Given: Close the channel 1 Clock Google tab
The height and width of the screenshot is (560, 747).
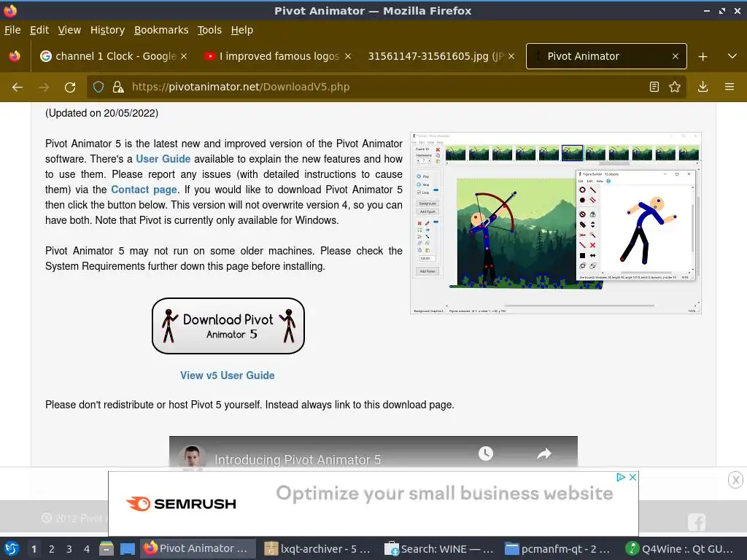Looking at the screenshot, I should pyautogui.click(x=184, y=56).
